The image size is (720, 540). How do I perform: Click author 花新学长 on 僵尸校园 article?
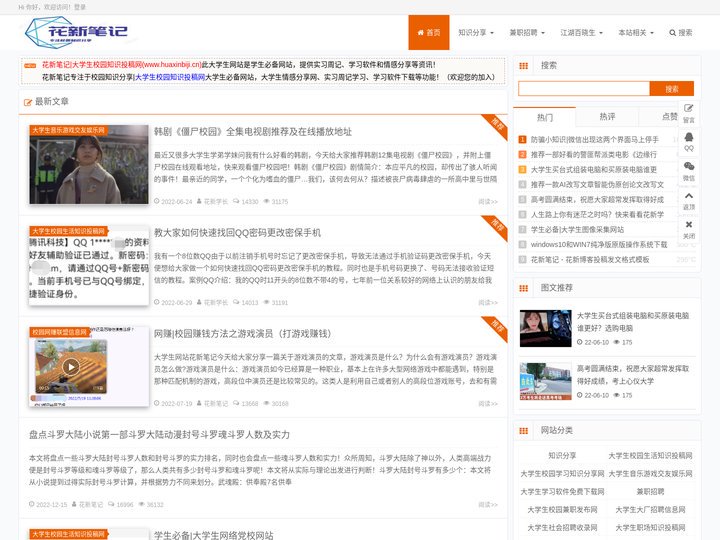pos(215,202)
